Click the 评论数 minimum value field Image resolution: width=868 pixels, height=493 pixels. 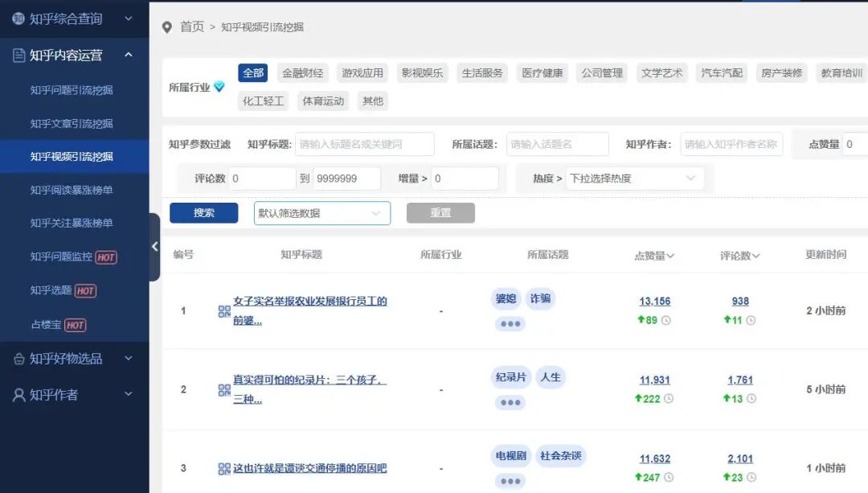pyautogui.click(x=262, y=179)
